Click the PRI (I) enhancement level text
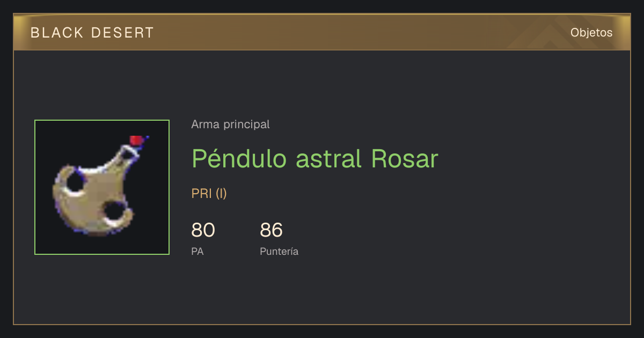The height and width of the screenshot is (338, 644). [209, 194]
